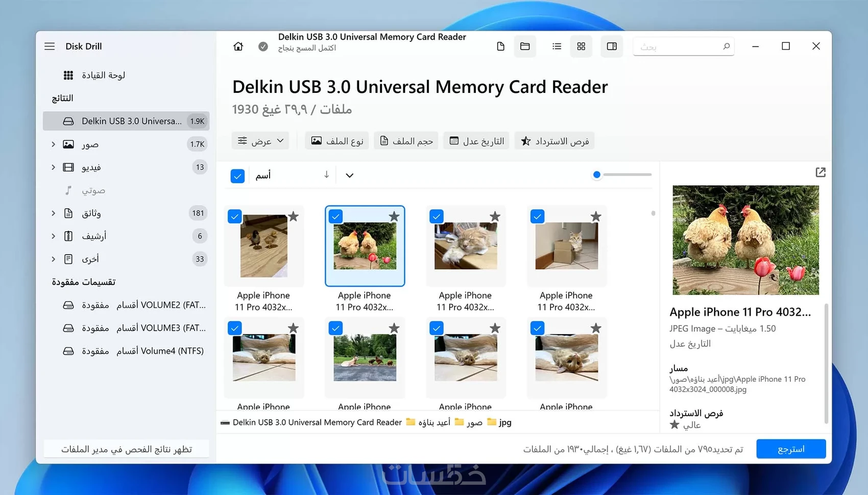Select the kitten beside cardboard box thumbnail
This screenshot has height=495, width=868.
567,246
